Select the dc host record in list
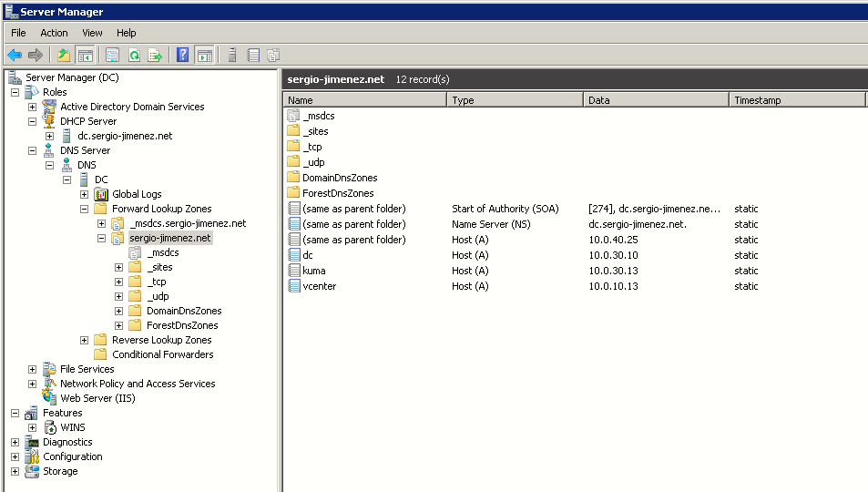This screenshot has height=492, width=868. click(308, 255)
